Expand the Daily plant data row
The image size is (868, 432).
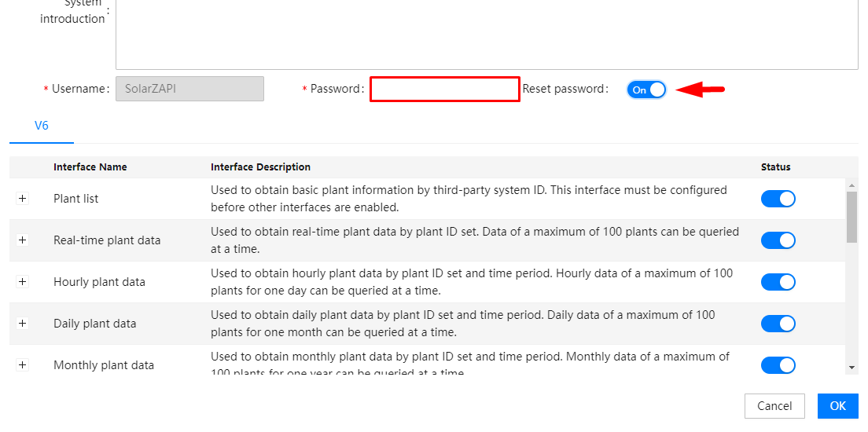[22, 324]
